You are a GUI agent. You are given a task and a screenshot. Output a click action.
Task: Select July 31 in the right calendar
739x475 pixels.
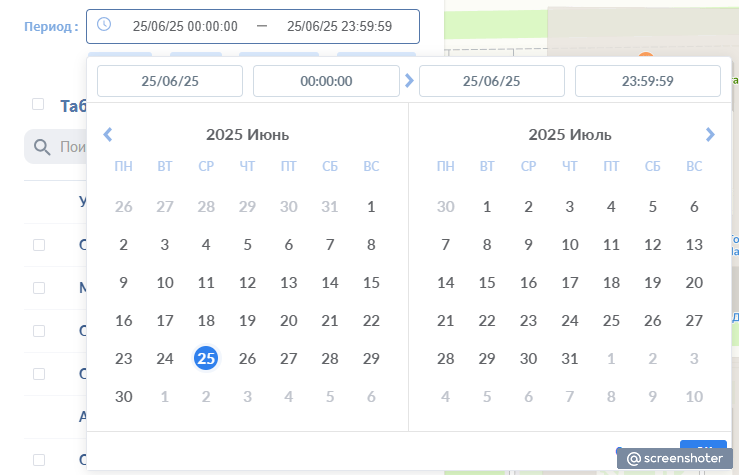tap(570, 358)
